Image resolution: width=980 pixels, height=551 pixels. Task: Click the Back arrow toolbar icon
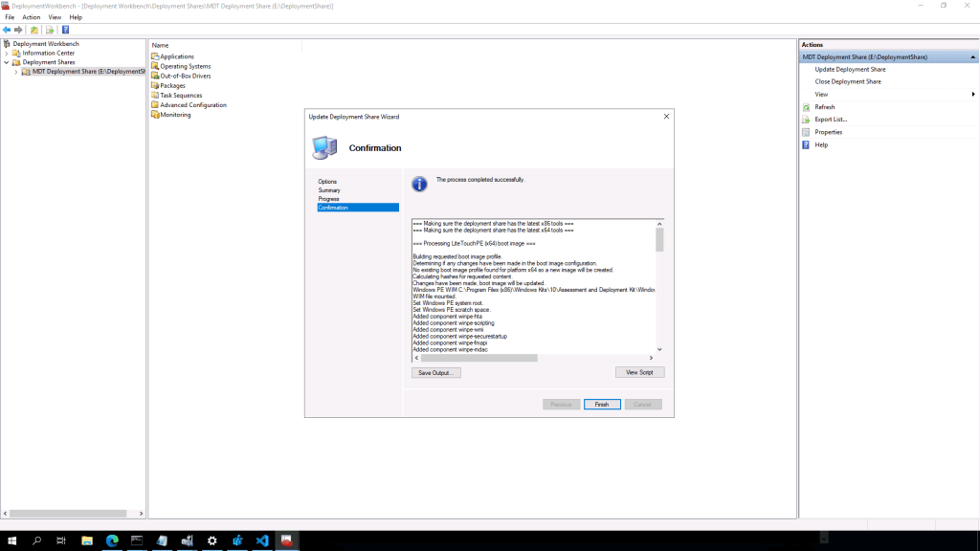tap(7, 30)
